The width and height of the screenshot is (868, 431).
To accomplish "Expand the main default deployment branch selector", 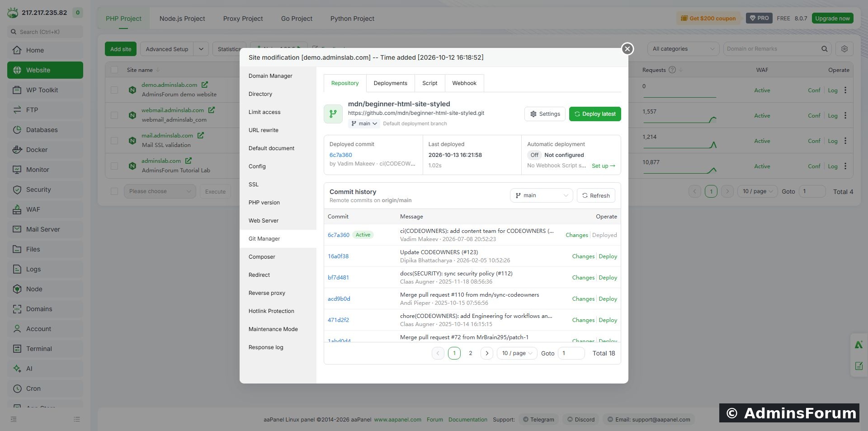I will [x=363, y=123].
